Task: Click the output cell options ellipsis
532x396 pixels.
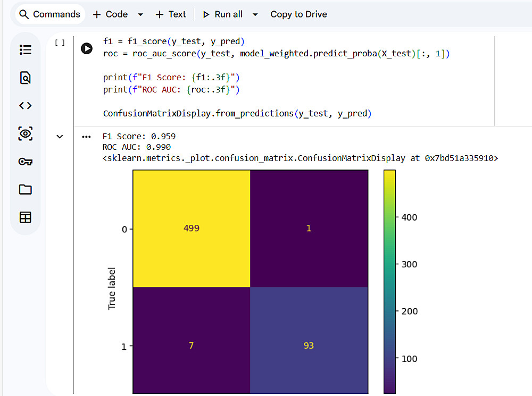Action: pyautogui.click(x=86, y=137)
